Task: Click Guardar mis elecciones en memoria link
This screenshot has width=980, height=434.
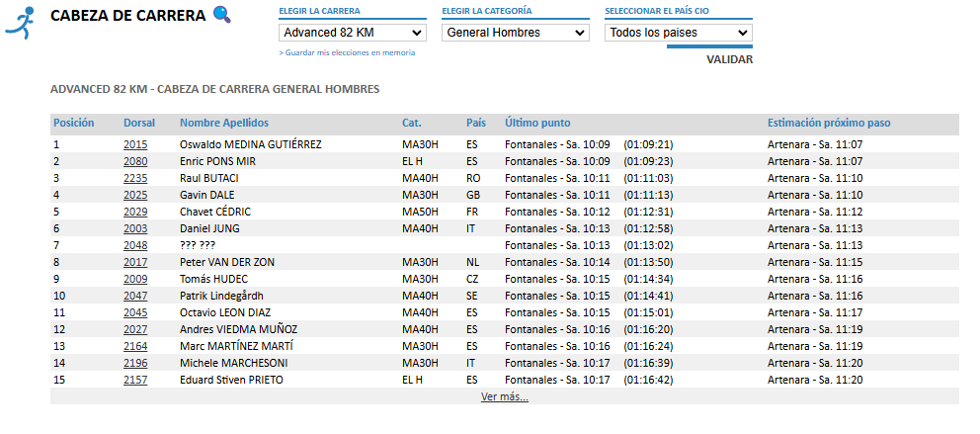Action: 347,53
